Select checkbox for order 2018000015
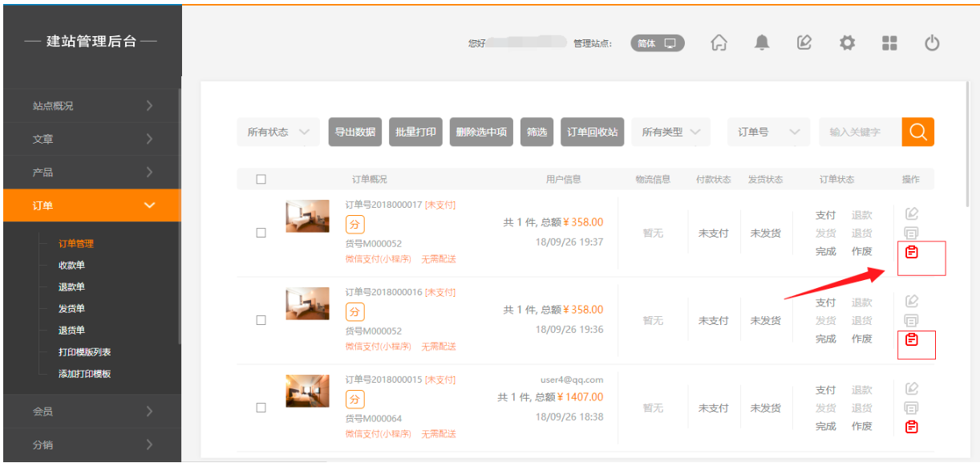 point(261,408)
